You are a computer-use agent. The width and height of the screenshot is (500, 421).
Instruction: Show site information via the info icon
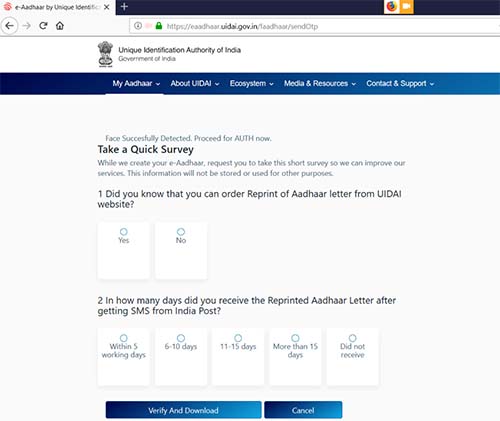coord(138,26)
